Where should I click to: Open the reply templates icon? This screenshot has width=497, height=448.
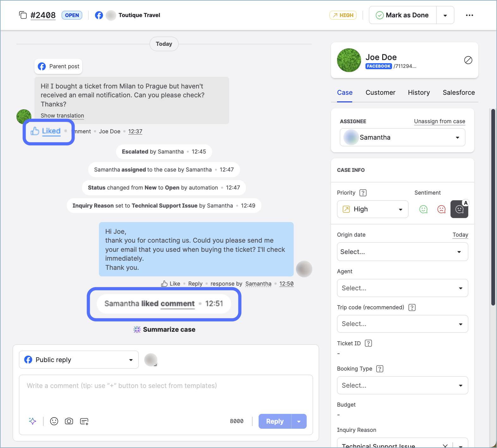coord(84,421)
